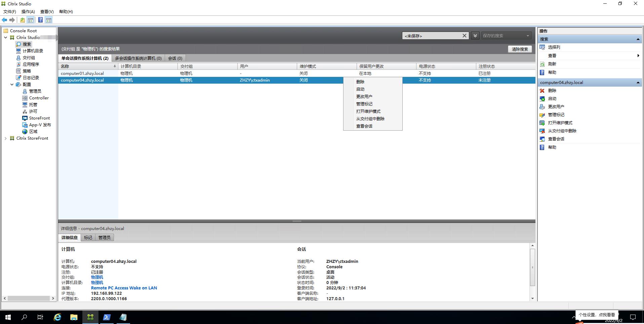The height and width of the screenshot is (324, 644).
Task: Click the help question mark toolbar icon
Action: [x=40, y=20]
